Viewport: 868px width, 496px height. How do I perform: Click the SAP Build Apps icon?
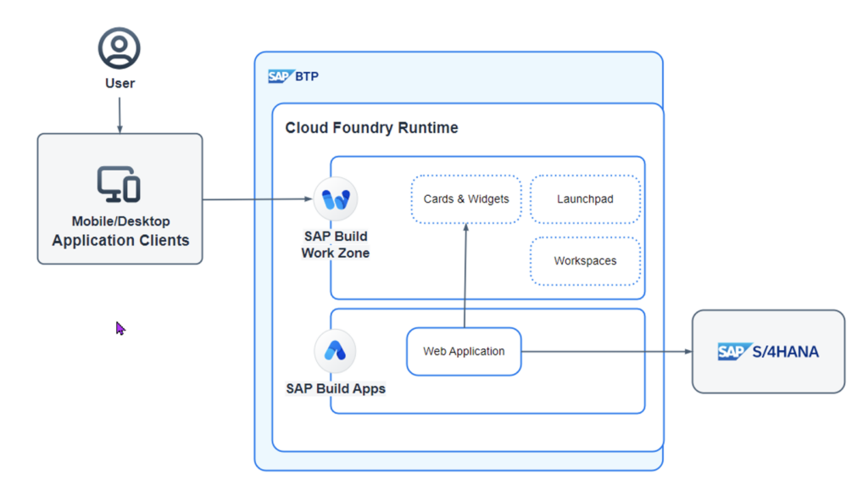coord(336,351)
